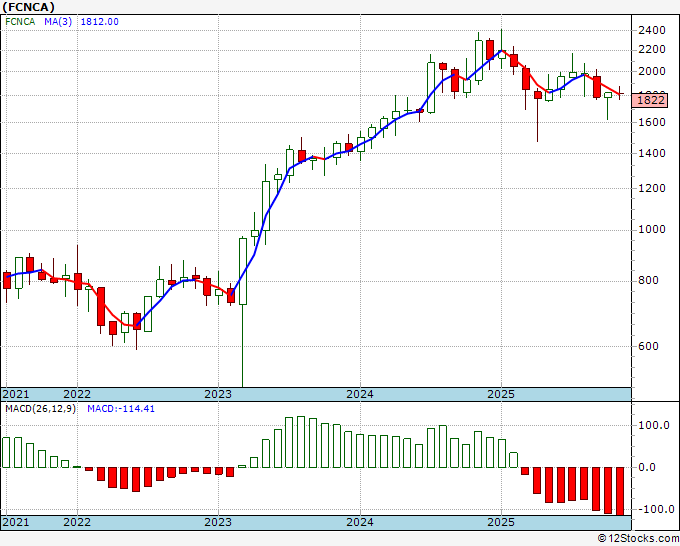Click 2023 on the price chart timeline

point(218,394)
